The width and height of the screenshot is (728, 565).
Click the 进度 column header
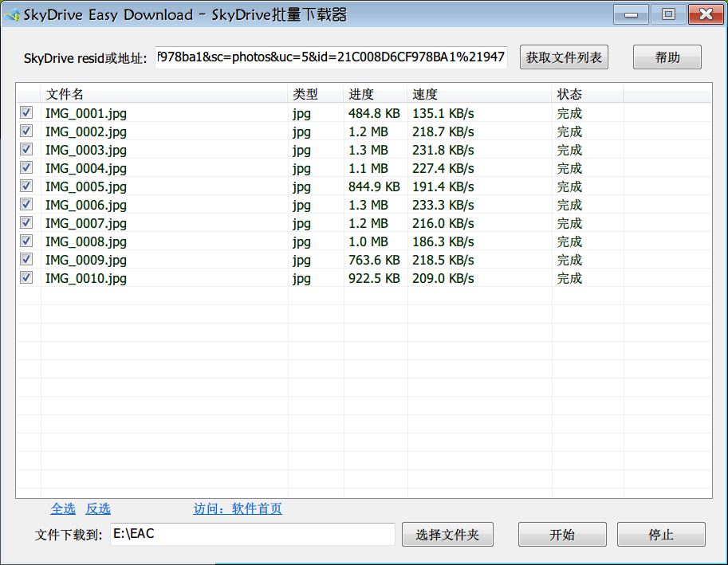pos(376,94)
